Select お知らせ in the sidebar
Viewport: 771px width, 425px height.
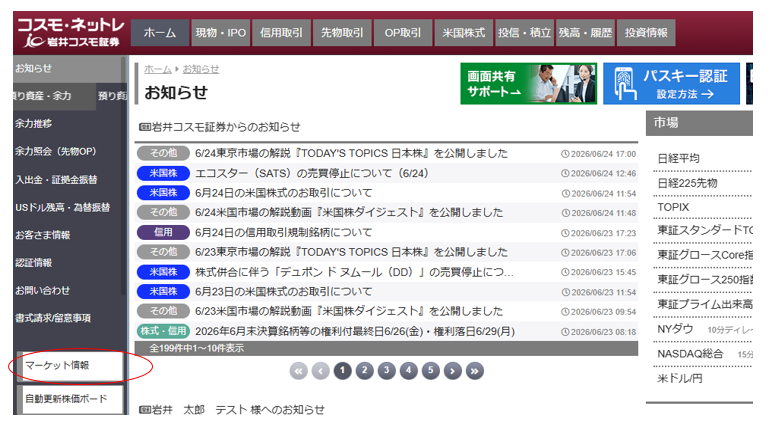pyautogui.click(x=67, y=68)
